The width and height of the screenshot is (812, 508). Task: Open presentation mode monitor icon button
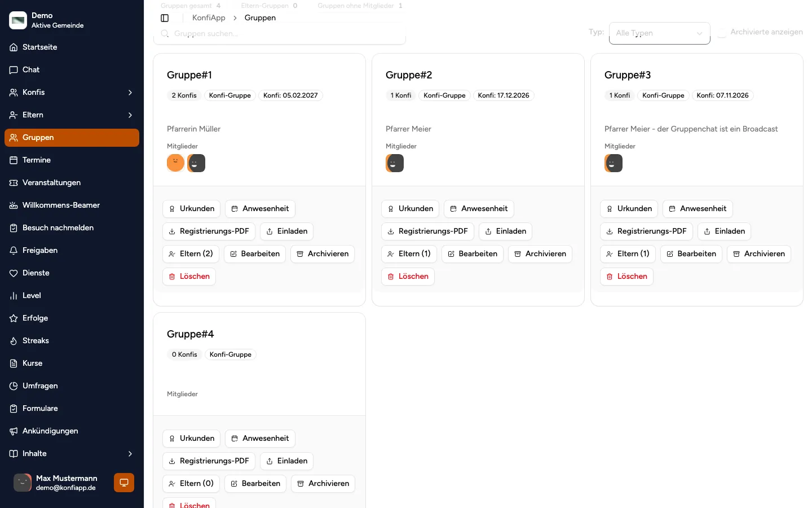tap(124, 483)
